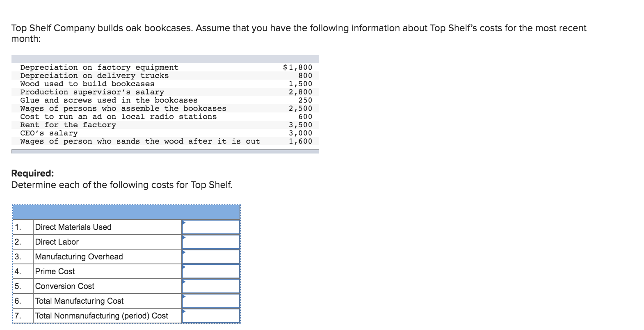Click the Prime Cost answer field
The width and height of the screenshot is (644, 330).
[211, 271]
